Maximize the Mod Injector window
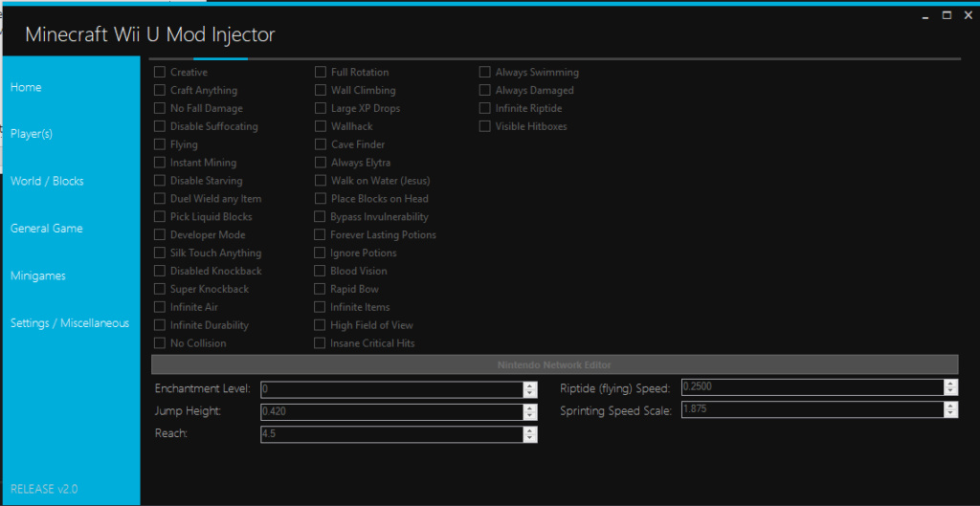This screenshot has height=506, width=980. point(947,15)
